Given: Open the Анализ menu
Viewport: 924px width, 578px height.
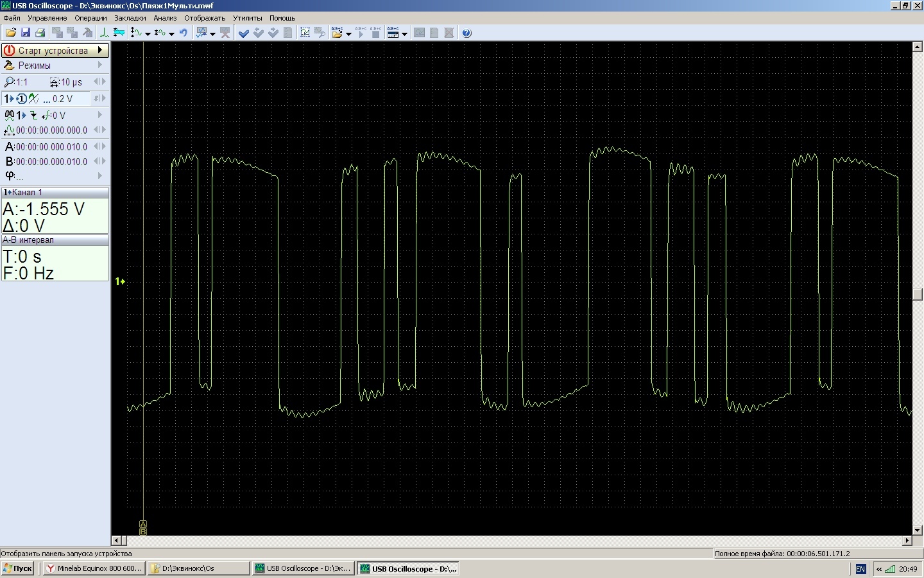Looking at the screenshot, I should click(x=165, y=18).
